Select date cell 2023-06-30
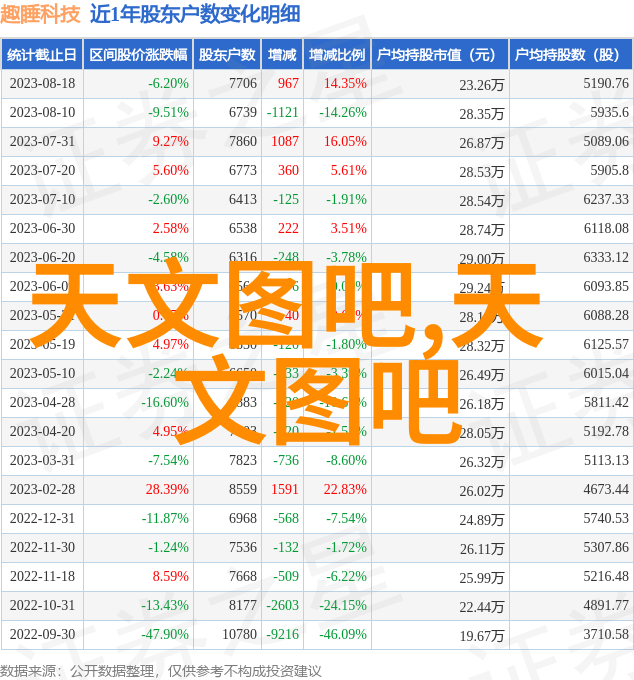The height and width of the screenshot is (680, 634). click(x=42, y=229)
